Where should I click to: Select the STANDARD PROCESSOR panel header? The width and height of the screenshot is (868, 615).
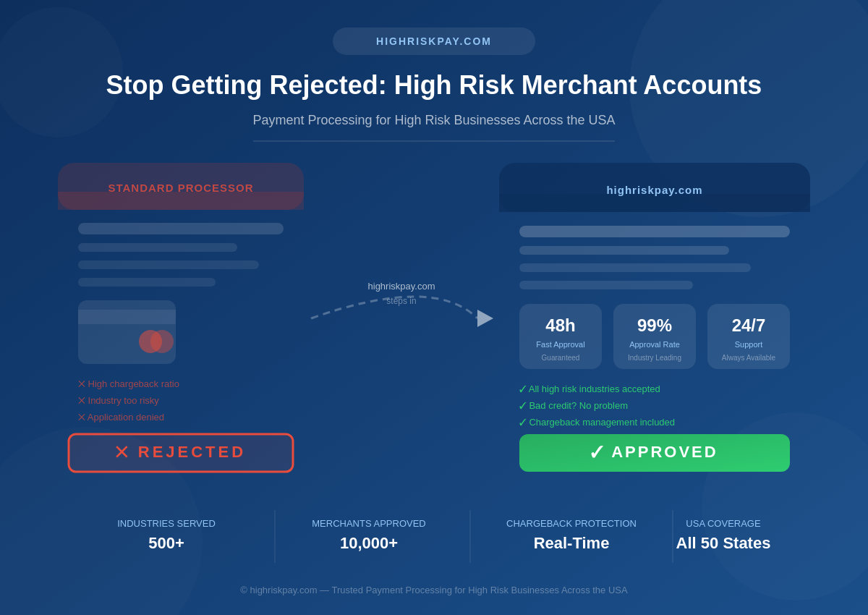coord(181,187)
